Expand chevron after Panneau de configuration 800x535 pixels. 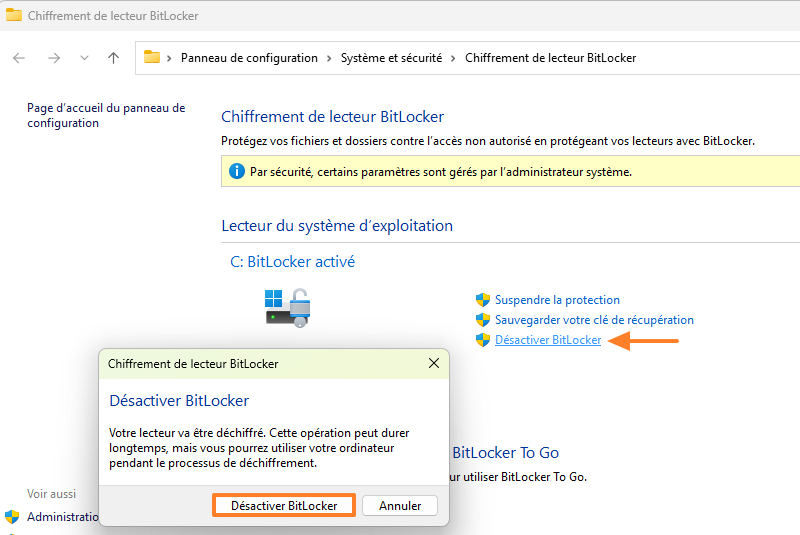(329, 58)
